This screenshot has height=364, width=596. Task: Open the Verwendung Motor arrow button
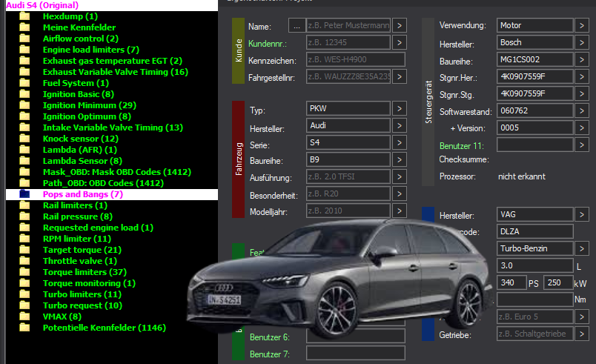click(x=582, y=25)
